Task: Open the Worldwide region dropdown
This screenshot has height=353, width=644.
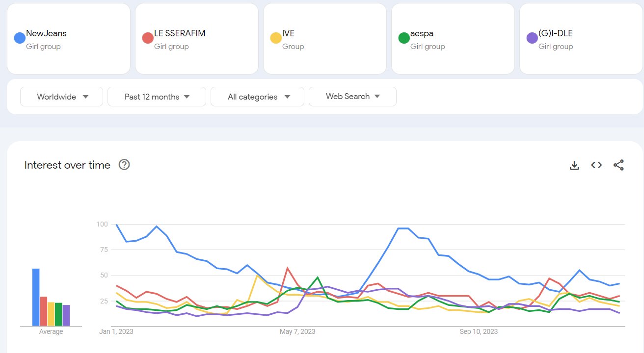Action: click(x=61, y=97)
